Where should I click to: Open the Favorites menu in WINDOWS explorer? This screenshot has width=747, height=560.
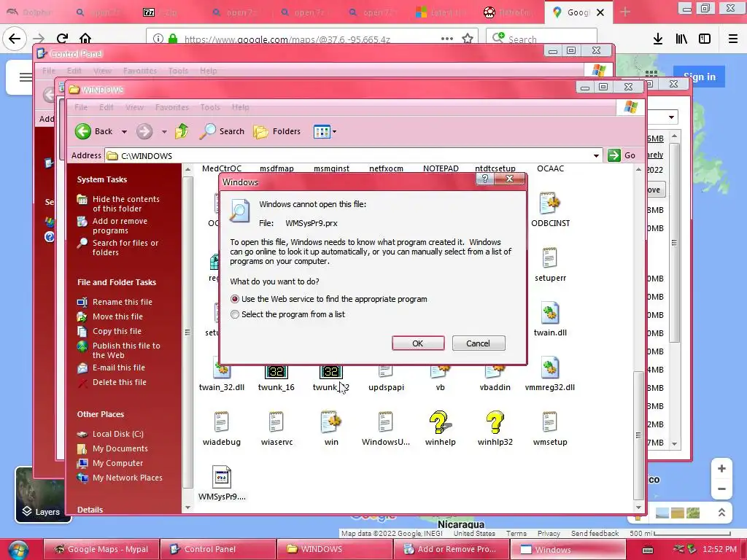(172, 107)
